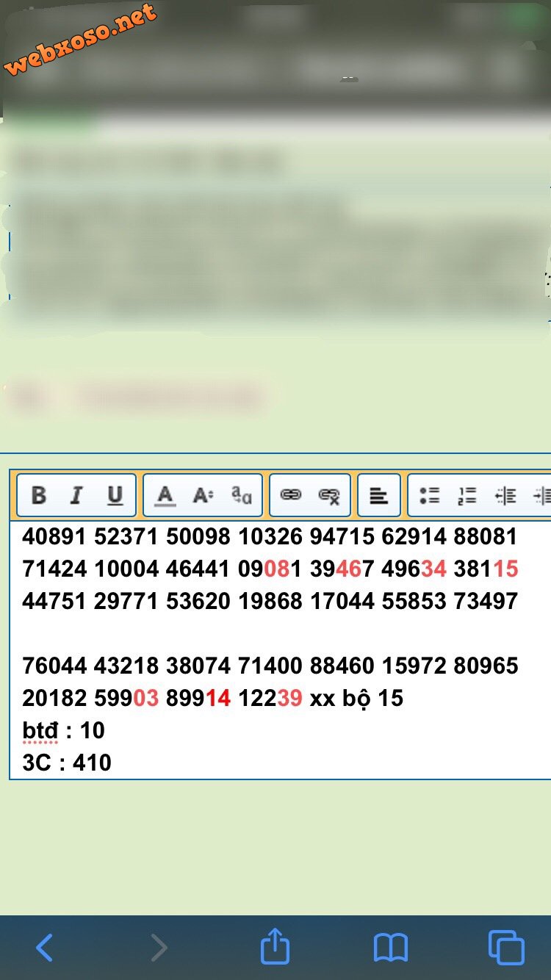Click number 40891 in editor
Screen dimensions: 551x980
pos(54,536)
